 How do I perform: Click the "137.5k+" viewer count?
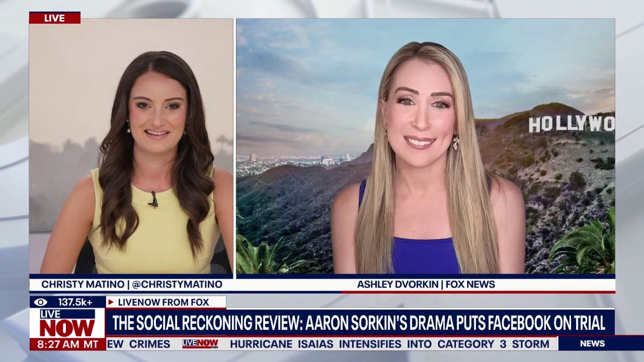(75, 302)
